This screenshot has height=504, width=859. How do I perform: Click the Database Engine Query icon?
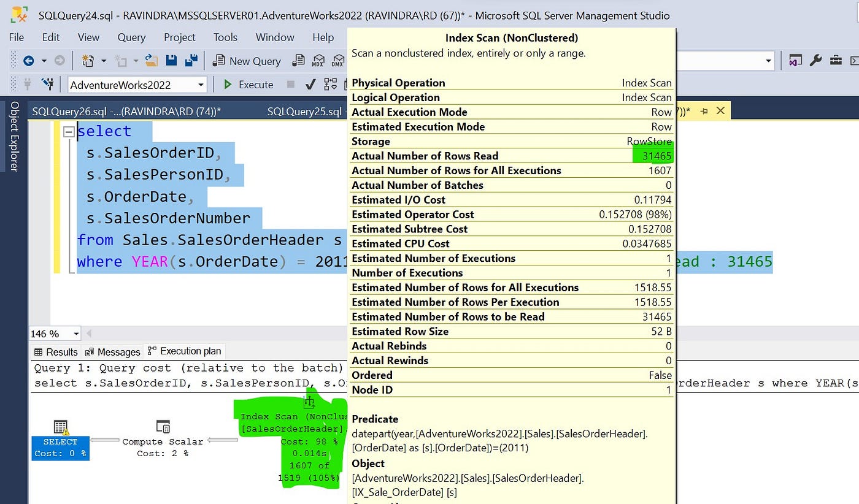click(x=298, y=61)
